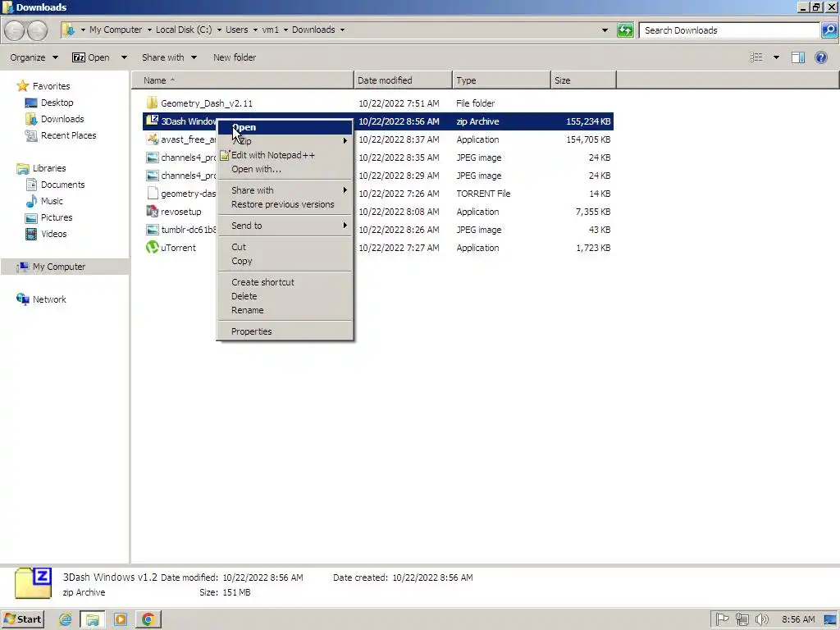840x630 pixels.
Task: Choose Rename in the context menu
Action: [285, 309]
